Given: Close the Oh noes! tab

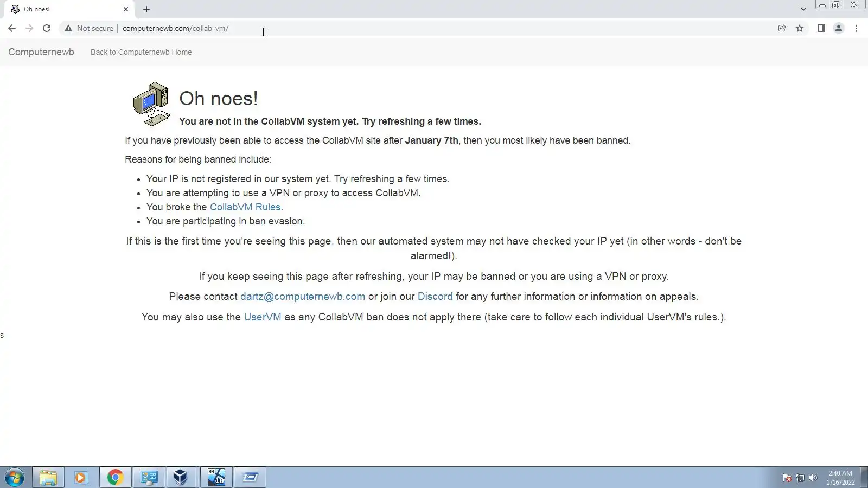Looking at the screenshot, I should (126, 9).
